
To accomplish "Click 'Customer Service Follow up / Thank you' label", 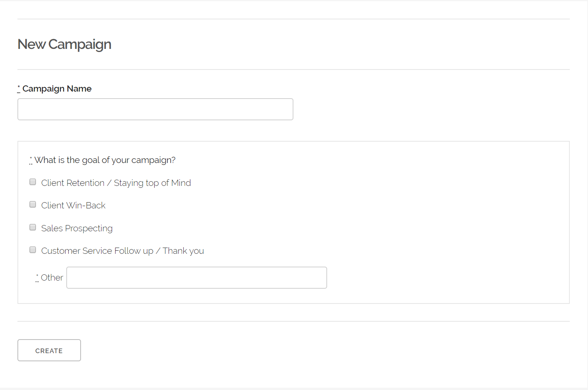I will click(x=122, y=251).
